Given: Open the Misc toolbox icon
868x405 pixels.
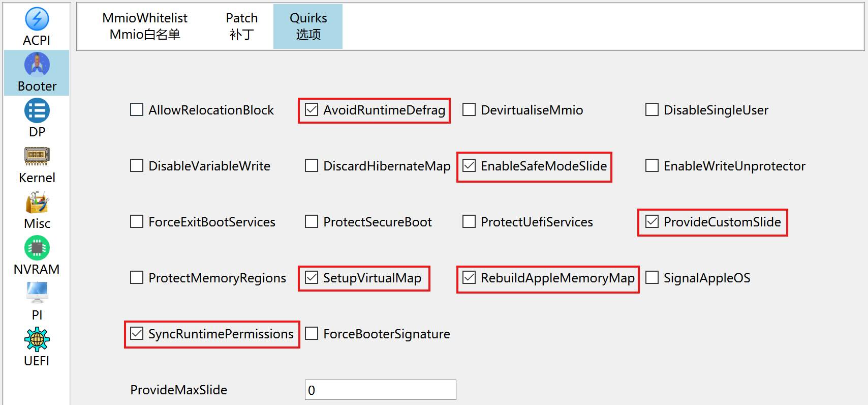Looking at the screenshot, I should [37, 202].
